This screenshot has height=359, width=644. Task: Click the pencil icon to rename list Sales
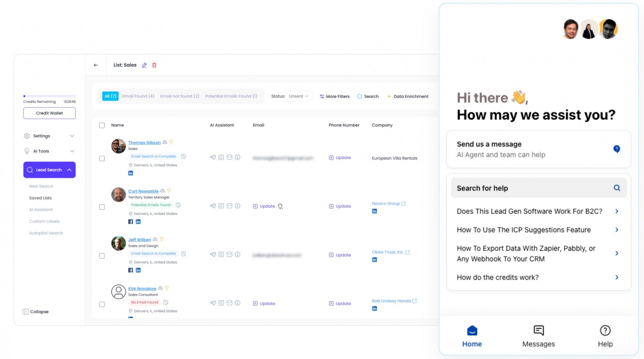pos(144,65)
